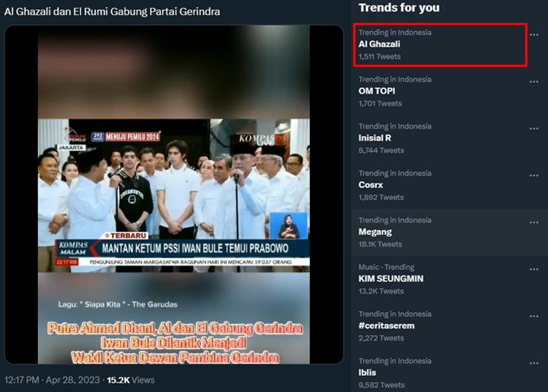The height and width of the screenshot is (392, 548).
Task: Click the 8,744 Tweets count
Action: click(381, 151)
